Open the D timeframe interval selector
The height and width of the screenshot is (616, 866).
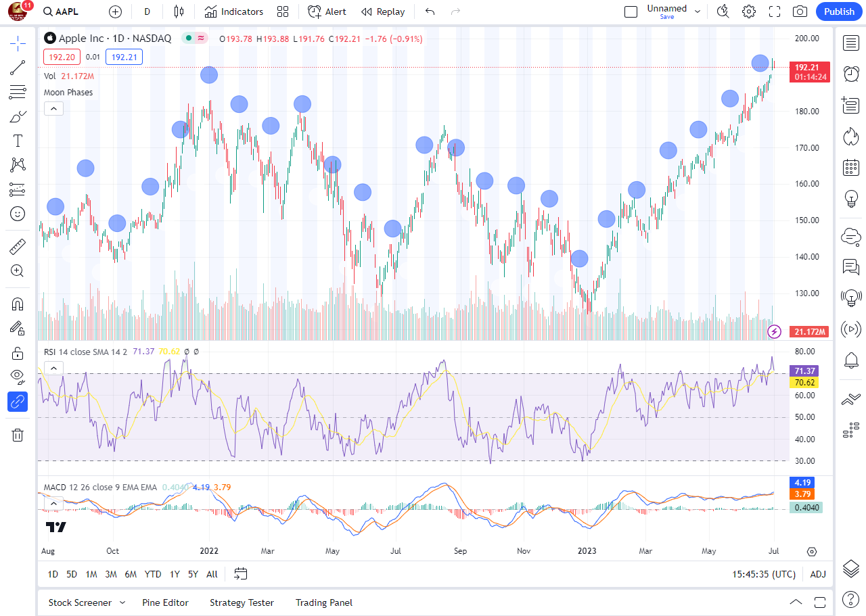(x=147, y=11)
